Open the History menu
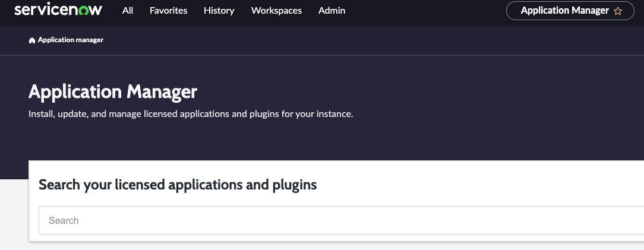This screenshot has width=644, height=250. pos(219,11)
